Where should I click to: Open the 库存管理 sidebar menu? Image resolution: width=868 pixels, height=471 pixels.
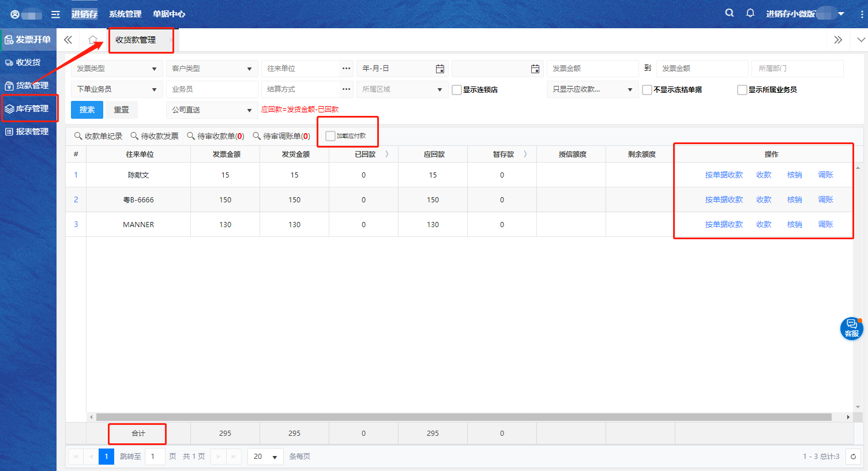(29, 108)
